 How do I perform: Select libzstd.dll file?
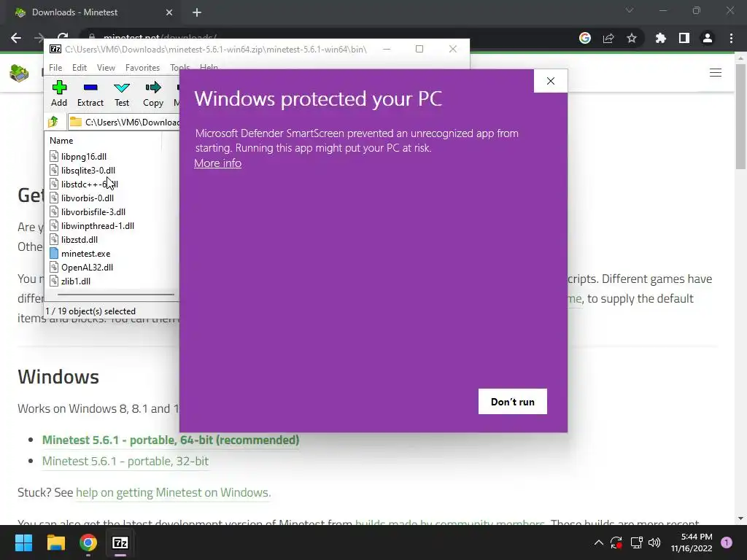pos(74,239)
